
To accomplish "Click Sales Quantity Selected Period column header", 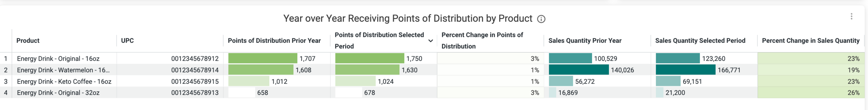I will pyautogui.click(x=700, y=41).
